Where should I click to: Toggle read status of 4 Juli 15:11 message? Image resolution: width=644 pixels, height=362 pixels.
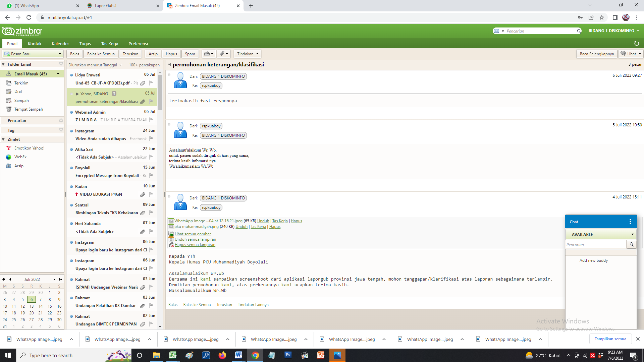click(x=169, y=196)
